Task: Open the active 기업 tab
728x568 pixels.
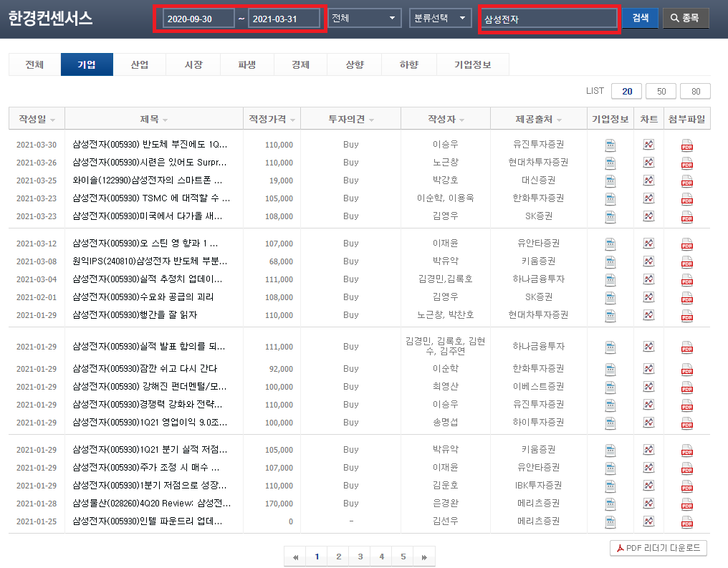Action: [87, 64]
